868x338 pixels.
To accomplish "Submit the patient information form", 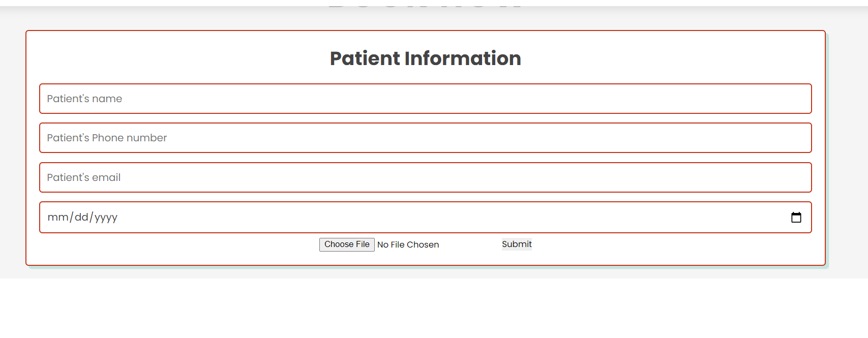I will pyautogui.click(x=517, y=244).
